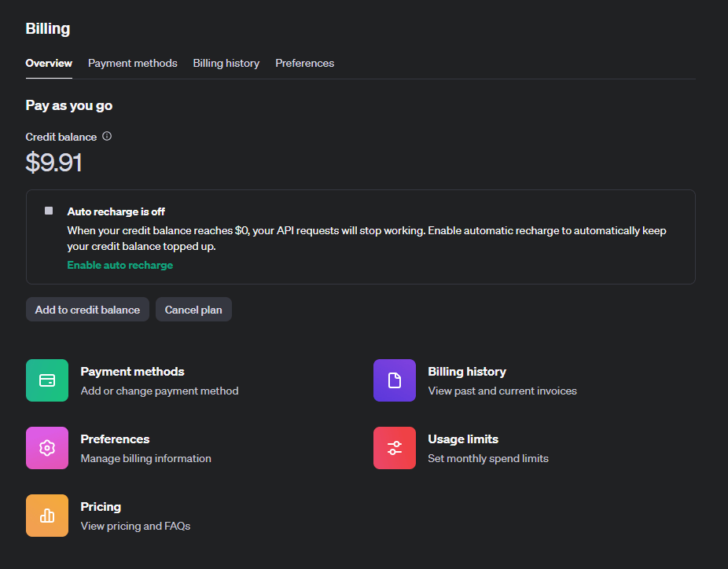728x569 pixels.
Task: Go to the Preferences tab
Action: [x=304, y=63]
